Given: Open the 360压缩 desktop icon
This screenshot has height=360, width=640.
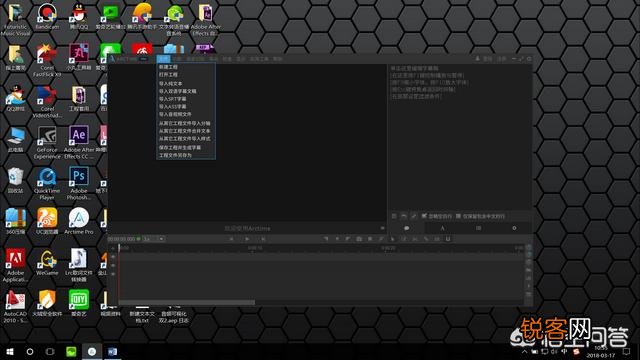Looking at the screenshot, I should tap(16, 221).
